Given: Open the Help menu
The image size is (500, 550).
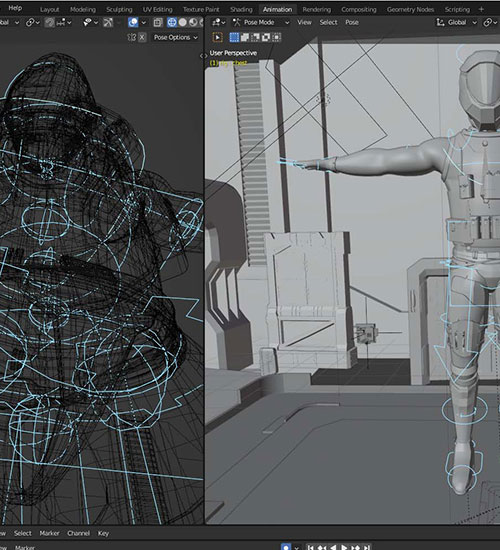Looking at the screenshot, I should point(15,8).
